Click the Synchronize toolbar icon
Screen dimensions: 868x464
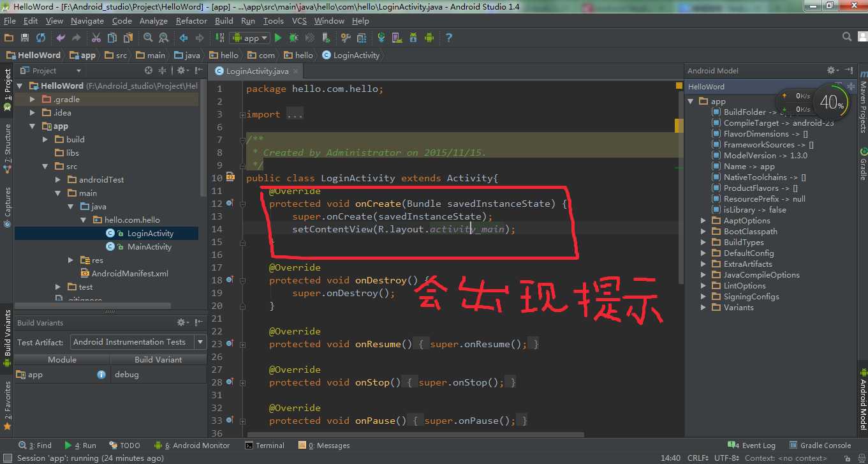41,38
